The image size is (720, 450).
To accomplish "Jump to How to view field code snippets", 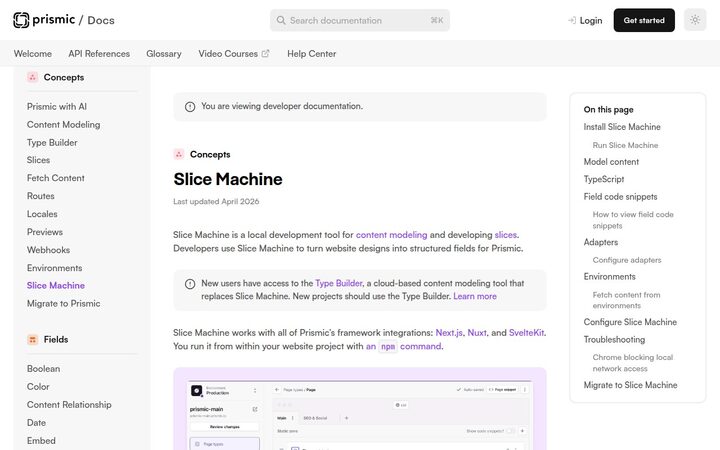I will [633, 220].
